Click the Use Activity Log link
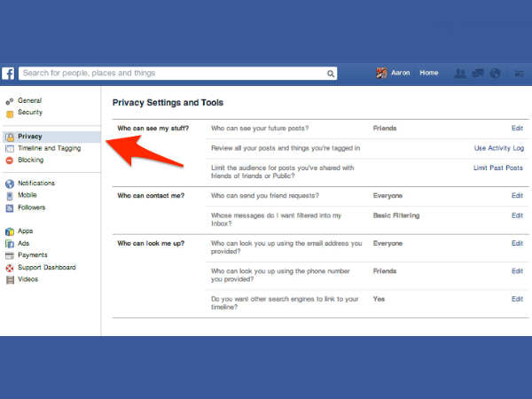The width and height of the screenshot is (532, 399). (x=498, y=148)
